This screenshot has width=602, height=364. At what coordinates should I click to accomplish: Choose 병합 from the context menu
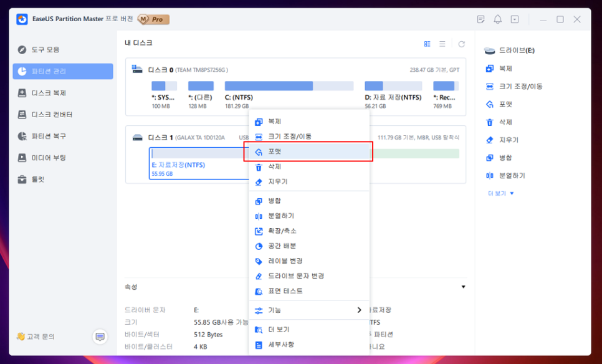click(x=309, y=201)
